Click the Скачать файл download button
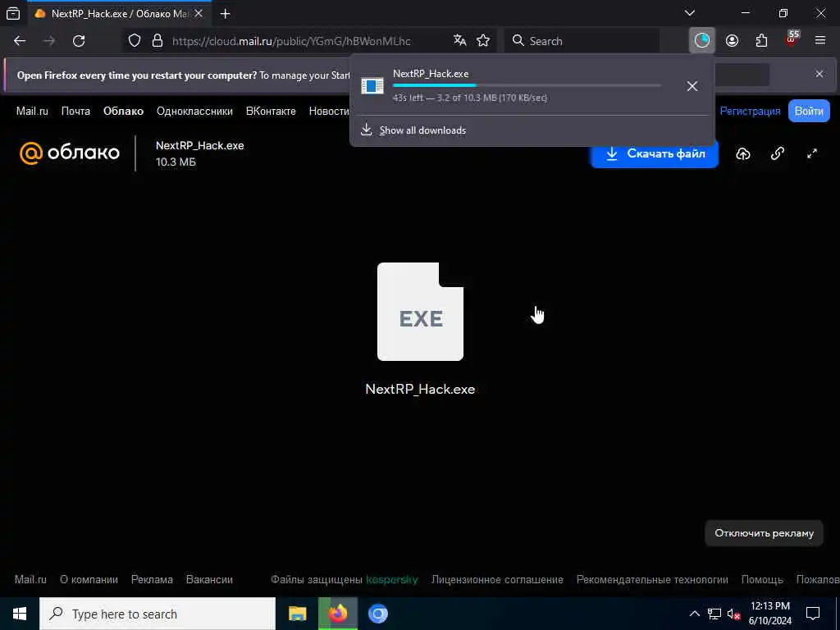This screenshot has height=630, width=840. (654, 153)
